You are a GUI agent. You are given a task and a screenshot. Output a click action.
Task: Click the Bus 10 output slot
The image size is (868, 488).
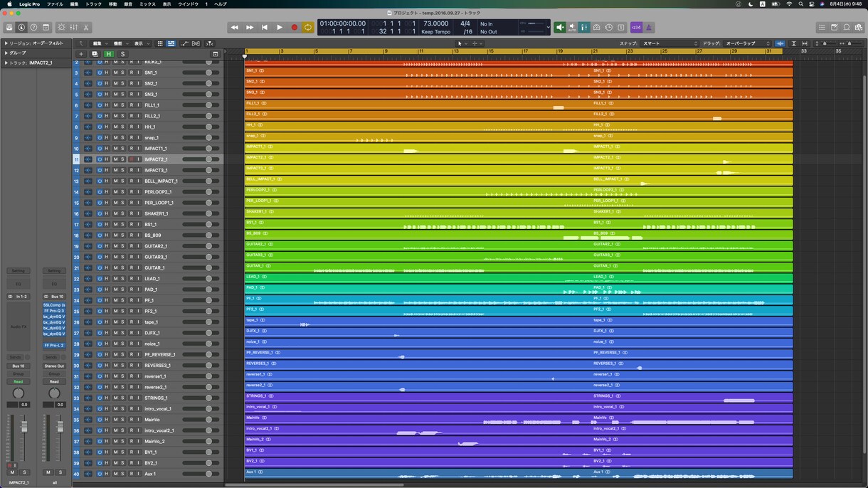[x=18, y=366]
